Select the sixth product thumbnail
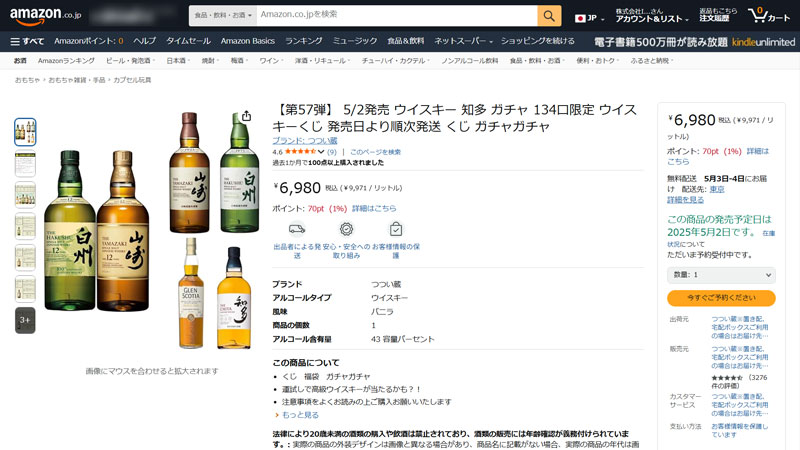 click(x=25, y=289)
